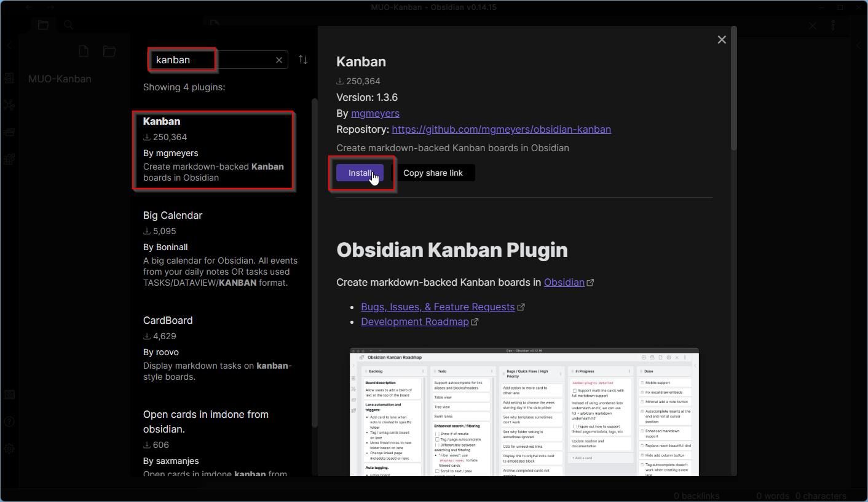868x502 pixels.
Task: Open the Bugs, Issues & Feature Requests page
Action: (438, 307)
